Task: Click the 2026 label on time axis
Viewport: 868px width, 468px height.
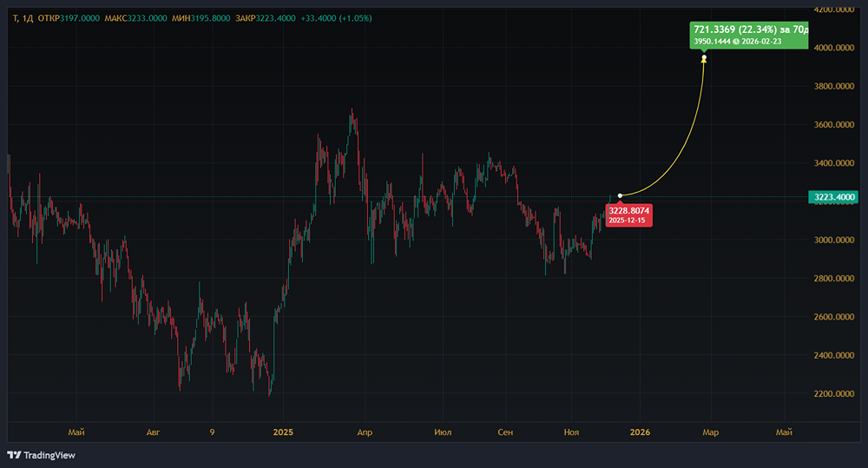Action: tap(639, 431)
